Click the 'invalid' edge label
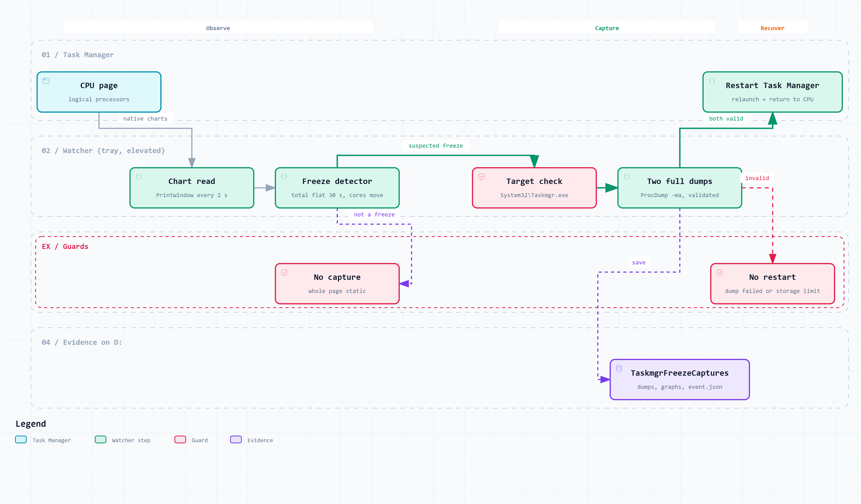This screenshot has height=504, width=861. [x=757, y=178]
